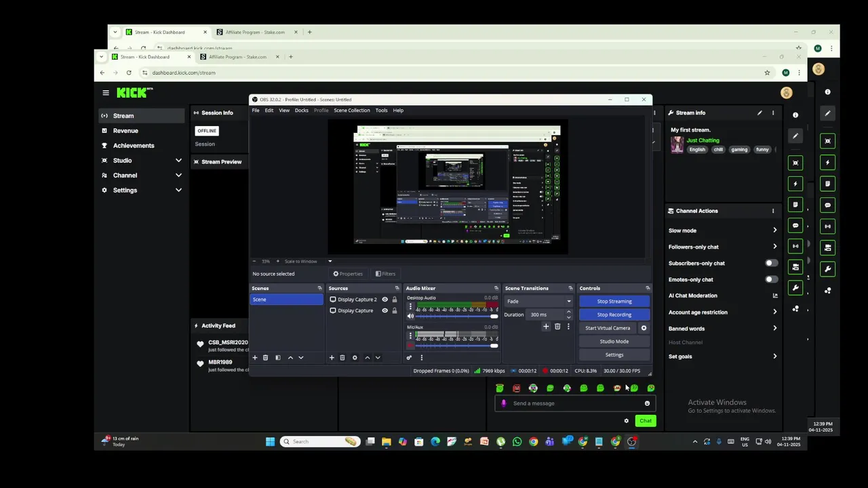Screen dimensions: 868x488
Task: Delete selected source with Sources trash icon
Action: pos(342,358)
